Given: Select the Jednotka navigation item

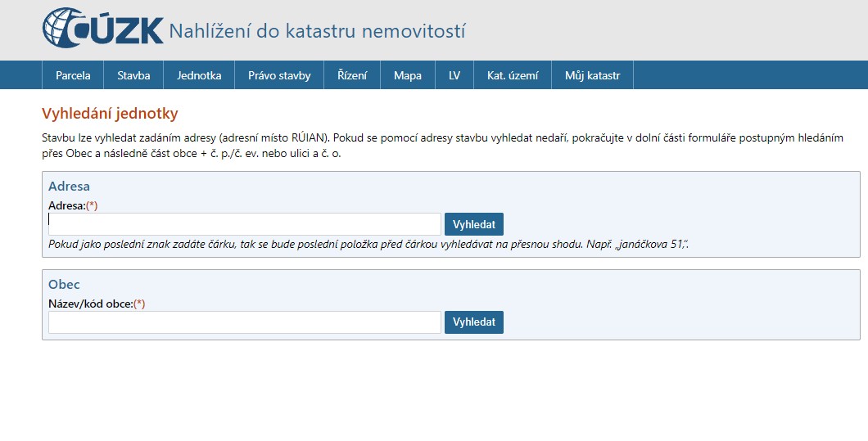Looking at the screenshot, I should pyautogui.click(x=199, y=75).
